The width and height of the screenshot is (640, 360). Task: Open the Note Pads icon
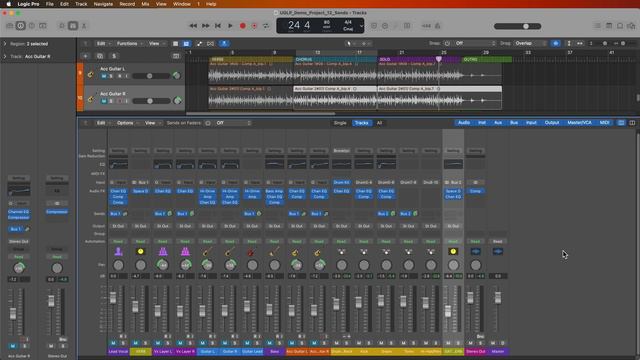(x=609, y=26)
